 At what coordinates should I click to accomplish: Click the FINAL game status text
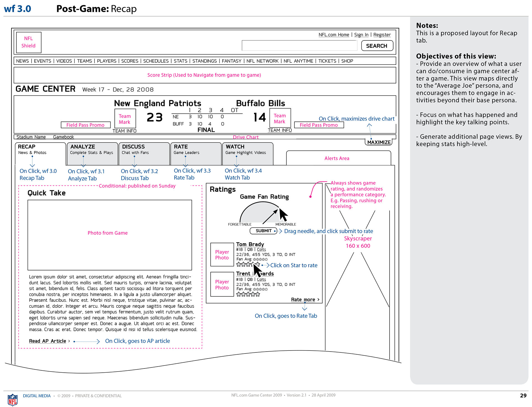point(206,130)
